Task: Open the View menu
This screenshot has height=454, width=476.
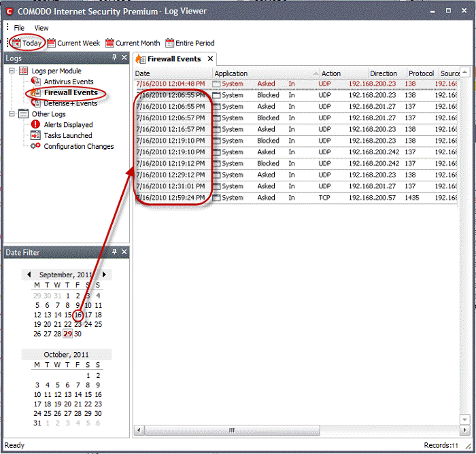Action: [41, 28]
